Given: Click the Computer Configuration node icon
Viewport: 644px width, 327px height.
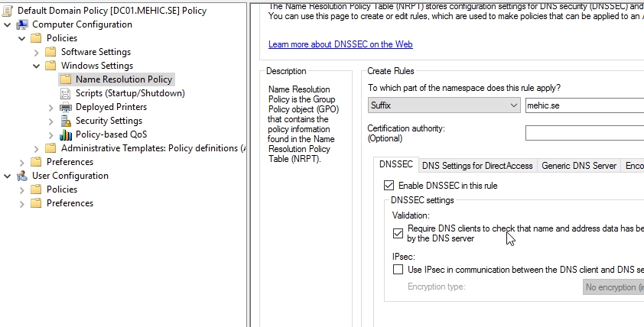Looking at the screenshot, I should (22, 24).
